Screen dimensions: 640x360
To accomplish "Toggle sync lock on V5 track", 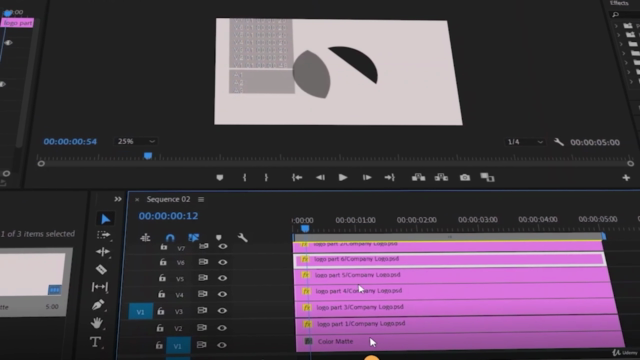I will pos(203,278).
